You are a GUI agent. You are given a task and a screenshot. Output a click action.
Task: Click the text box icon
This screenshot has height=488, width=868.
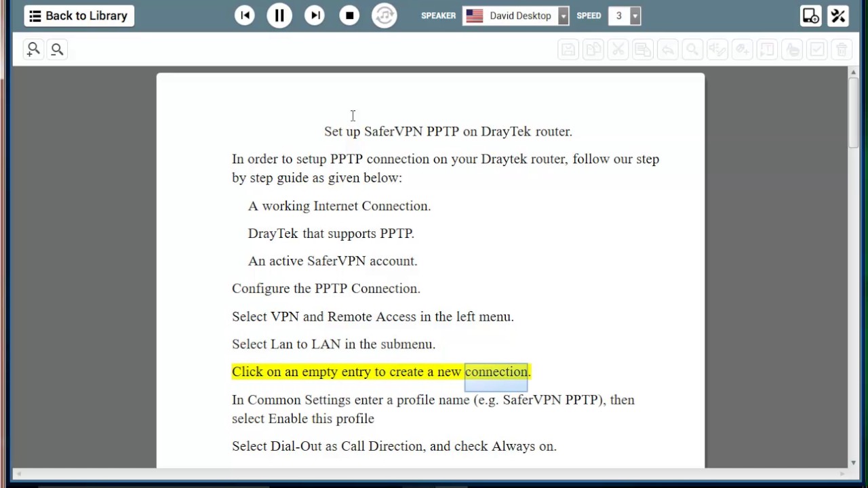pos(767,49)
